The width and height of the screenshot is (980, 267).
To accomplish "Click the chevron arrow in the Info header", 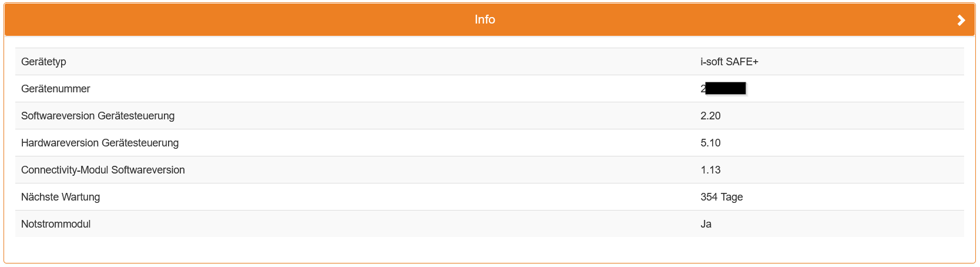I will pyautogui.click(x=961, y=20).
